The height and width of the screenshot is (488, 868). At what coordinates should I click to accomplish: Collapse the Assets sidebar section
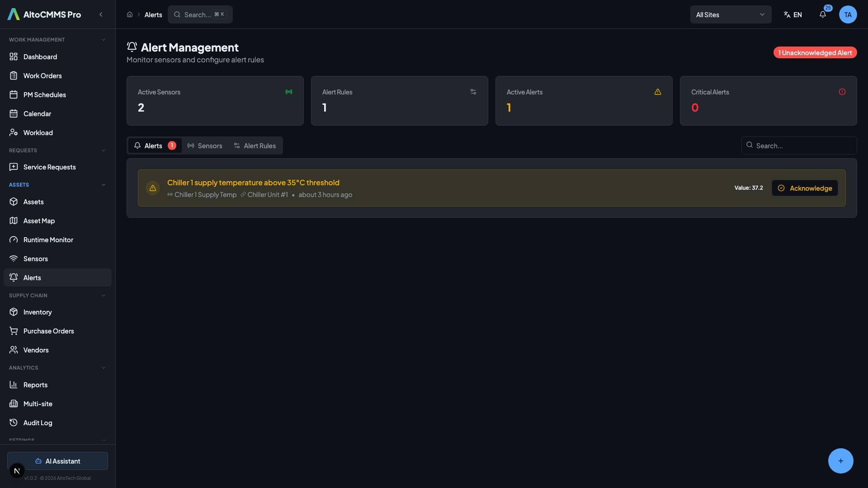click(103, 185)
